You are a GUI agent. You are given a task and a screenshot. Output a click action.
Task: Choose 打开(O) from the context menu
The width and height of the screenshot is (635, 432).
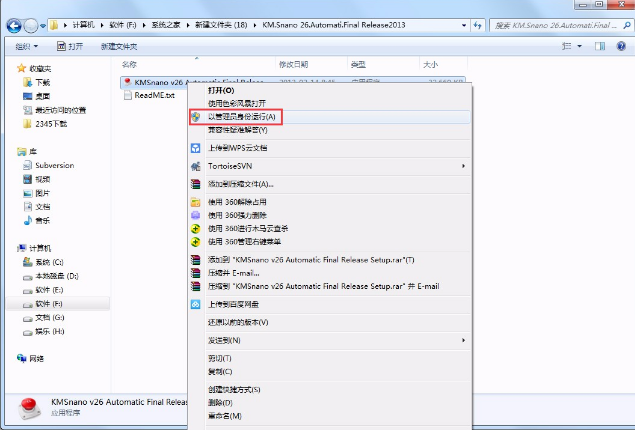[x=221, y=90]
